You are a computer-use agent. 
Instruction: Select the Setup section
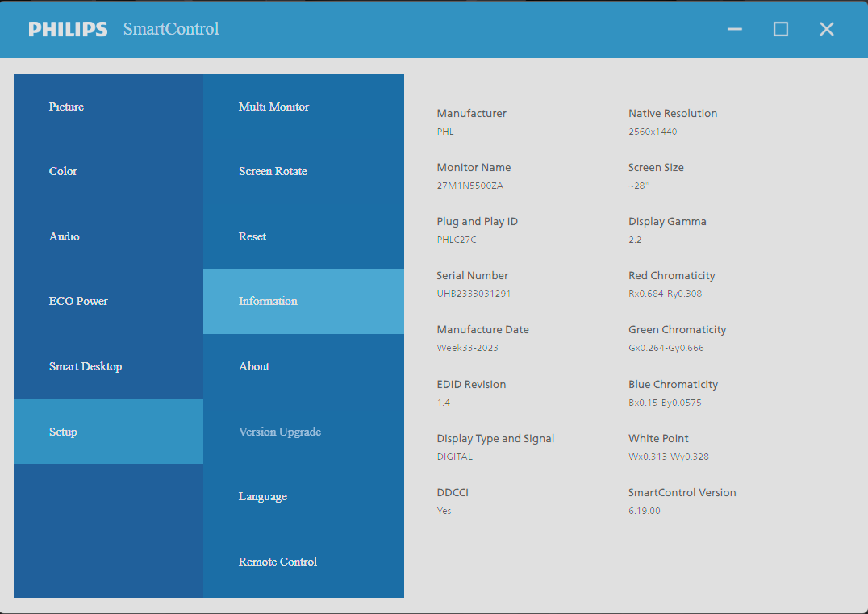coord(108,432)
